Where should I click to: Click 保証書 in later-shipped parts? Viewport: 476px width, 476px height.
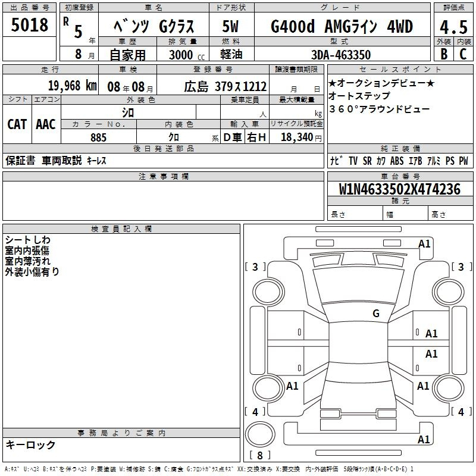20,161
